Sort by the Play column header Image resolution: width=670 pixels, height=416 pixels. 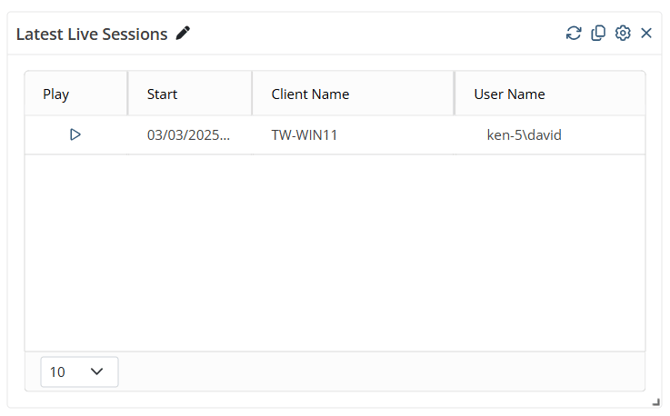tap(56, 94)
